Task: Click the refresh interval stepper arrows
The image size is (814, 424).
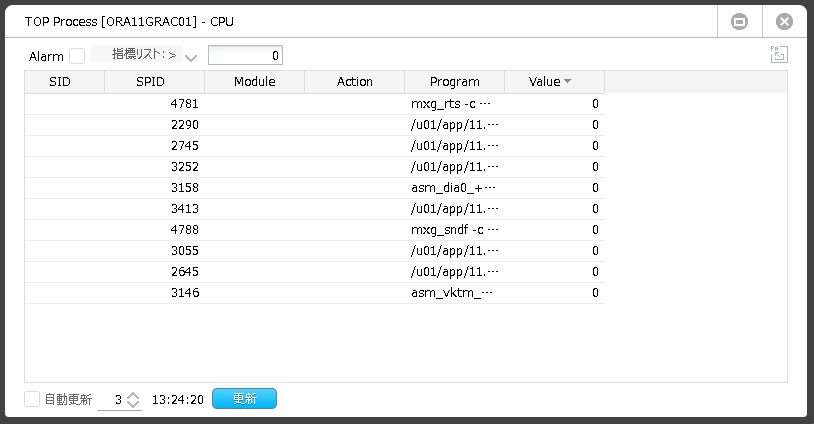Action: [133, 400]
